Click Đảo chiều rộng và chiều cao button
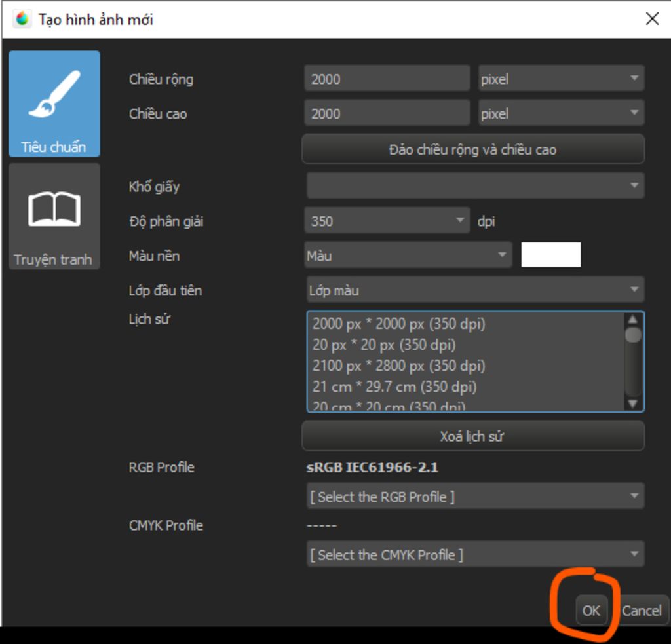Viewport: 671px width, 644px height. click(x=473, y=149)
